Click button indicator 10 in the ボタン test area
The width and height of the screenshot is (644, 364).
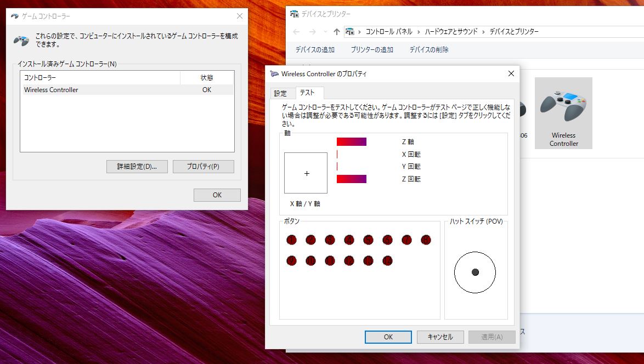pos(311,260)
